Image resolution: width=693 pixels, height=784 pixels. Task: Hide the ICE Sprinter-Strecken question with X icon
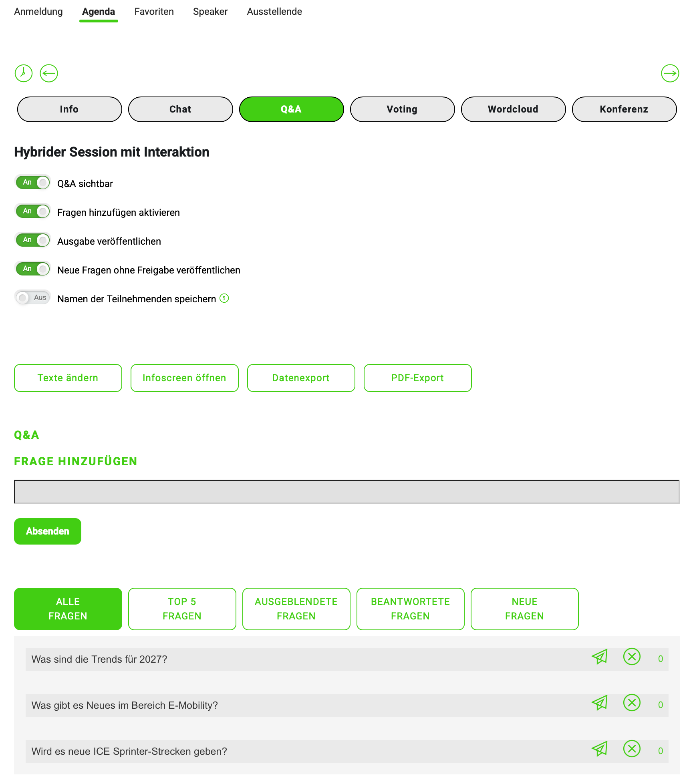632,749
